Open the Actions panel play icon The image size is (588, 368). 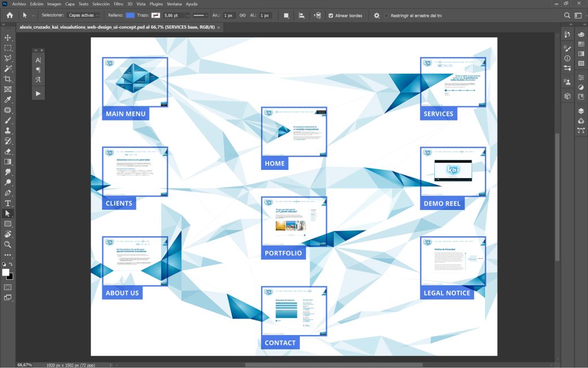(38, 93)
